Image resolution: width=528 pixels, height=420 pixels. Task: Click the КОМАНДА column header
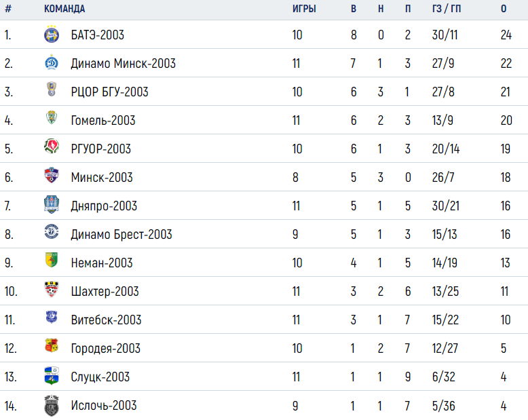pyautogui.click(x=64, y=9)
